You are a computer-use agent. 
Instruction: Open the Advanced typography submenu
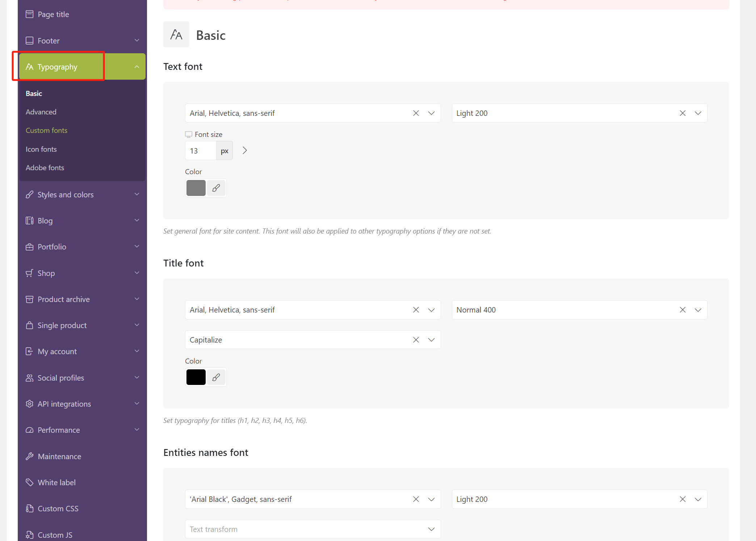point(41,112)
